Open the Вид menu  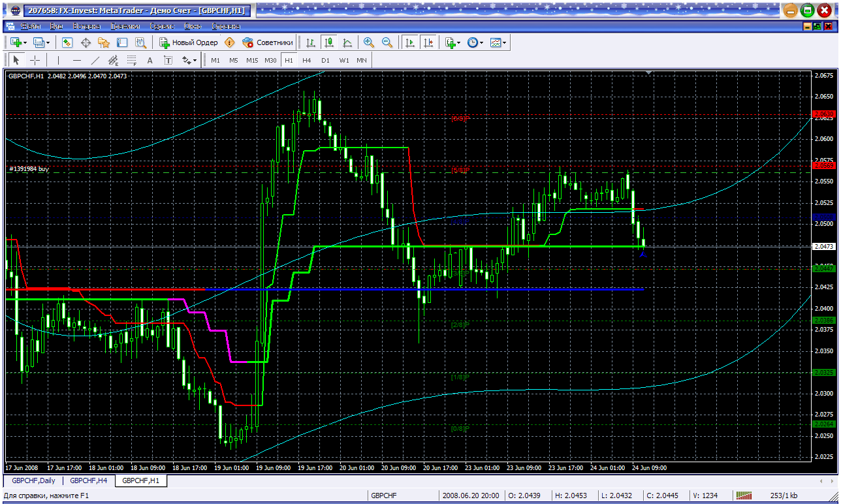click(56, 26)
